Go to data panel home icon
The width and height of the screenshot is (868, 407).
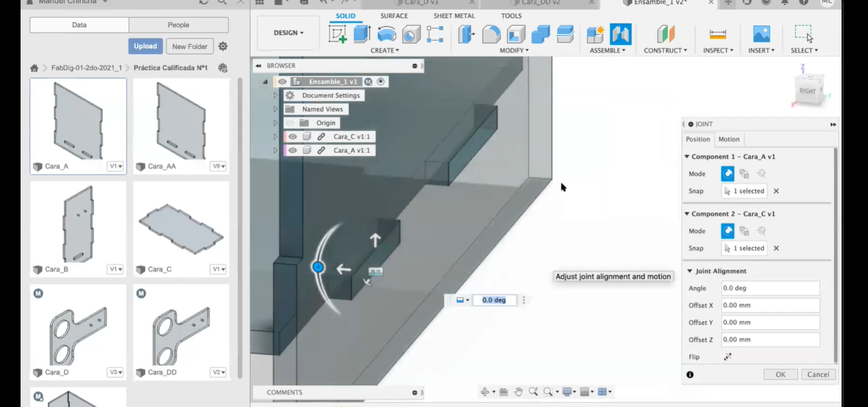pyautogui.click(x=34, y=68)
